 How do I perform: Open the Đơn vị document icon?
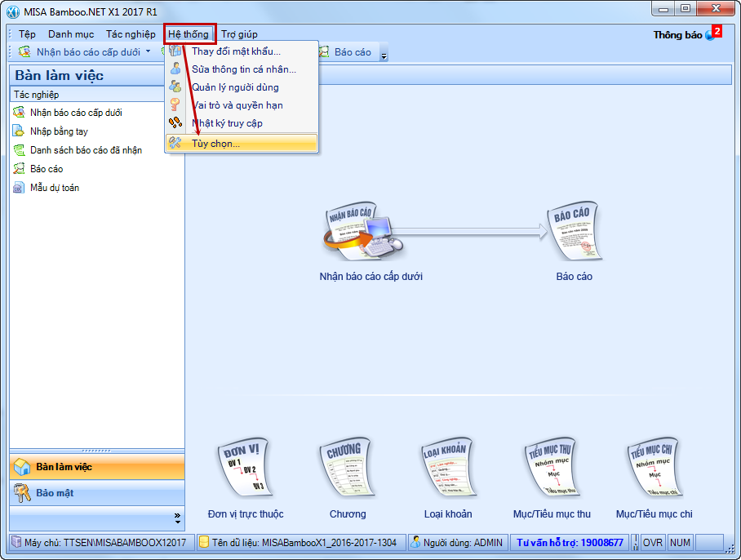pos(246,468)
